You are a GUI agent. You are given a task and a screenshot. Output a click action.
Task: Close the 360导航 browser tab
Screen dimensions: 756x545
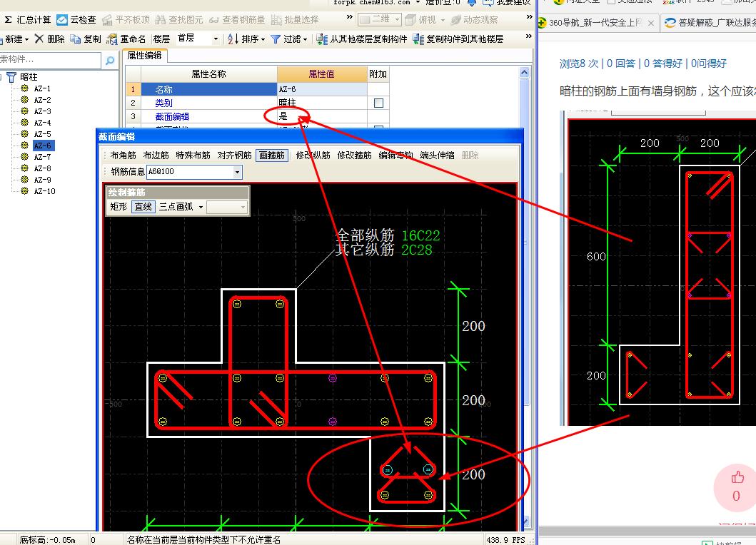click(651, 23)
